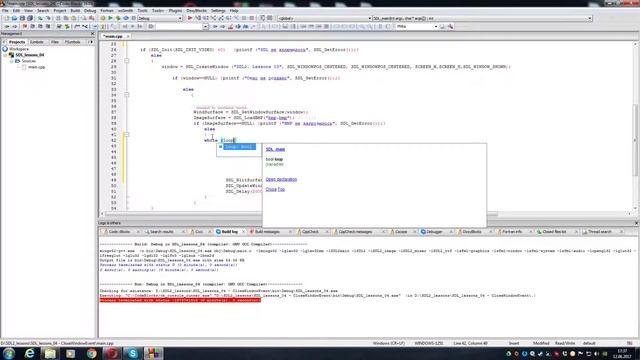This screenshot has height=360, width=640.
Task: Close the Logs & others panel
Action: point(636,223)
